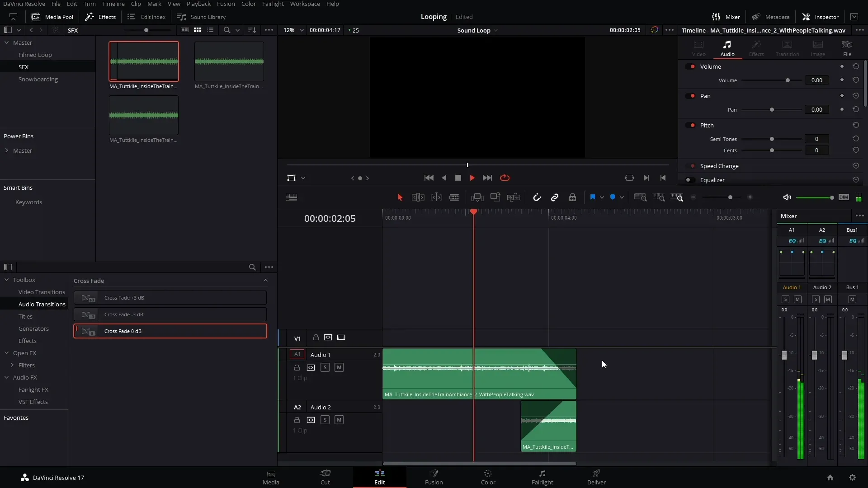868x488 pixels.
Task: Solo the Audio 1 track header
Action: [325, 368]
